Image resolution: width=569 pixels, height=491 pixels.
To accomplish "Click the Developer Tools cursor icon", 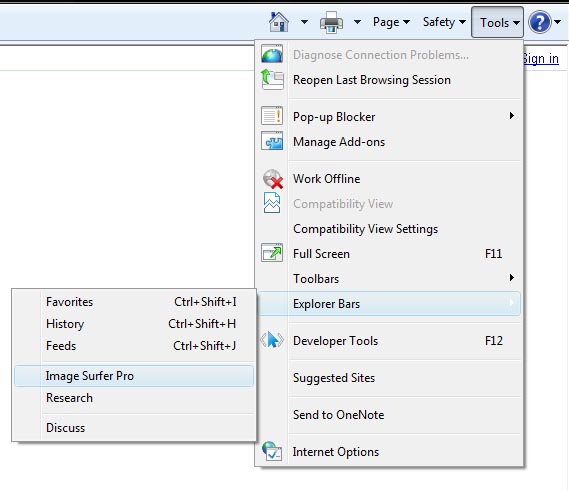I will [272, 340].
